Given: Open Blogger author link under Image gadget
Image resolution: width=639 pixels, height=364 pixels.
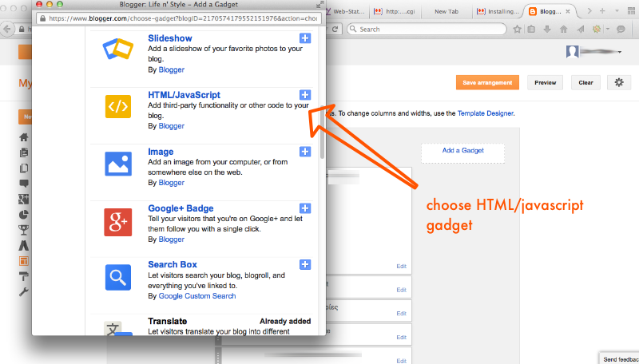Looking at the screenshot, I should (x=171, y=183).
